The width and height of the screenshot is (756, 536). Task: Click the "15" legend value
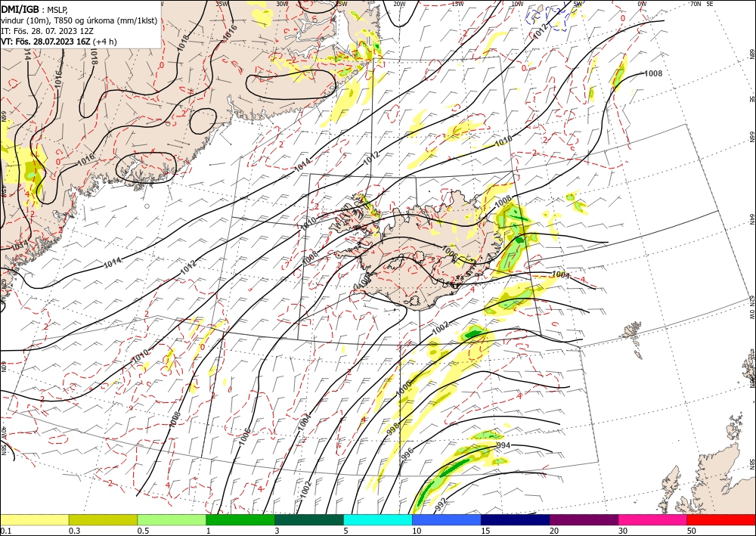coord(485,531)
